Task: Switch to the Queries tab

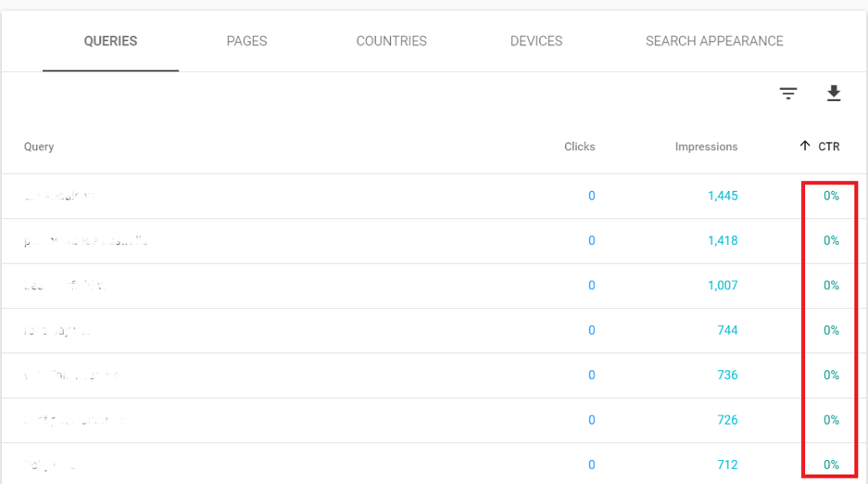Action: [x=110, y=42]
